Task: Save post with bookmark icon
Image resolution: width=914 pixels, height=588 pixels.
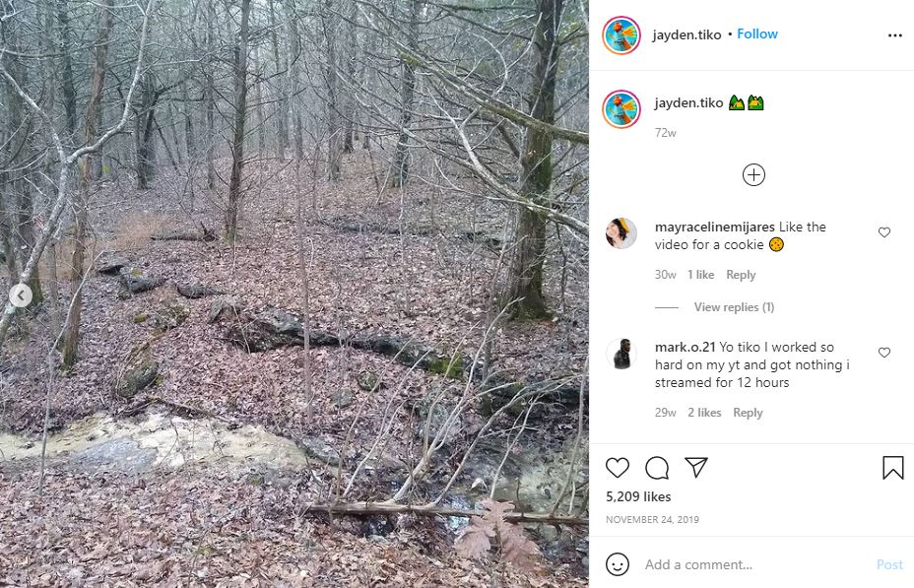Action: (x=892, y=468)
